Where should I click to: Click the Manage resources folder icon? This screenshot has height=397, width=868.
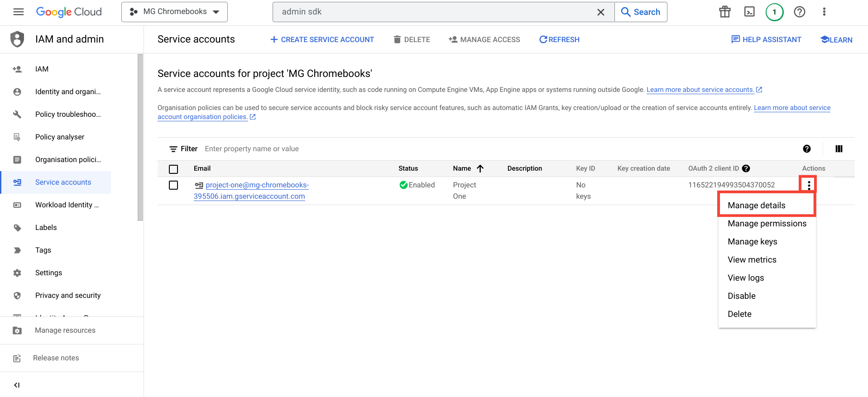click(x=17, y=330)
